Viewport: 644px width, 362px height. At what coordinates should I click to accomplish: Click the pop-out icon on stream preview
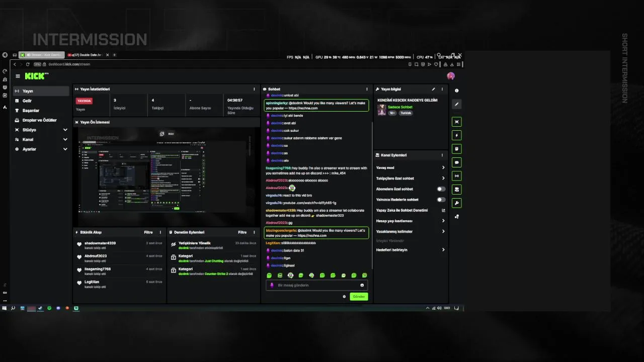click(162, 134)
